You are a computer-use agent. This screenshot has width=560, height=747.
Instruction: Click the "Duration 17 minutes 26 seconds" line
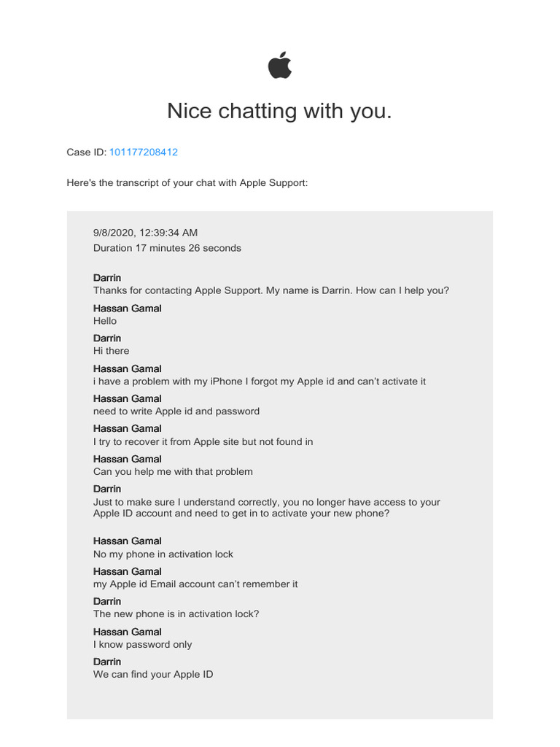tap(167, 248)
